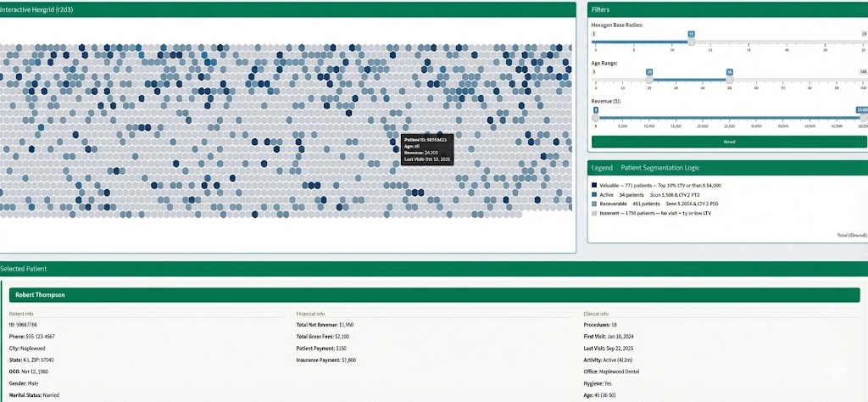This screenshot has width=868, height=402.
Task: Click the Filters panel title bar
Action: (727, 9)
